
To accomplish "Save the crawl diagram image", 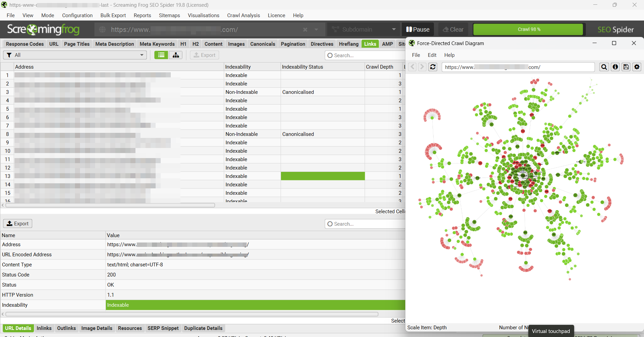I will (x=626, y=67).
